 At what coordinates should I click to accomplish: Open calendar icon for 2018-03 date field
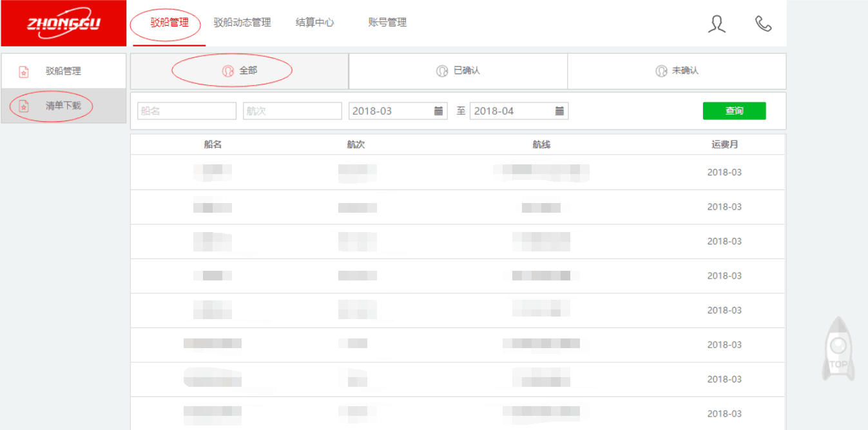[x=439, y=111]
